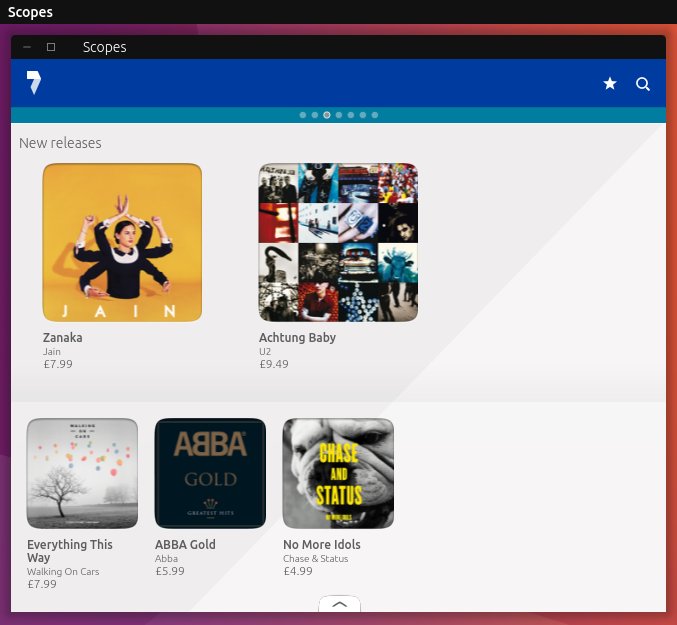Go to the second scope page dot
Screen dimensions: 677x625
315,115
